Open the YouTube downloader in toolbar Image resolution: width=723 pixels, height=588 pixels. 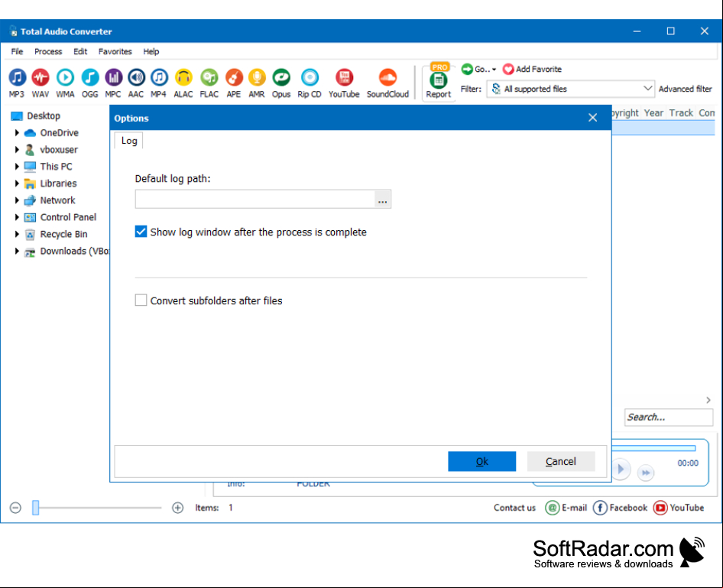[x=344, y=83]
